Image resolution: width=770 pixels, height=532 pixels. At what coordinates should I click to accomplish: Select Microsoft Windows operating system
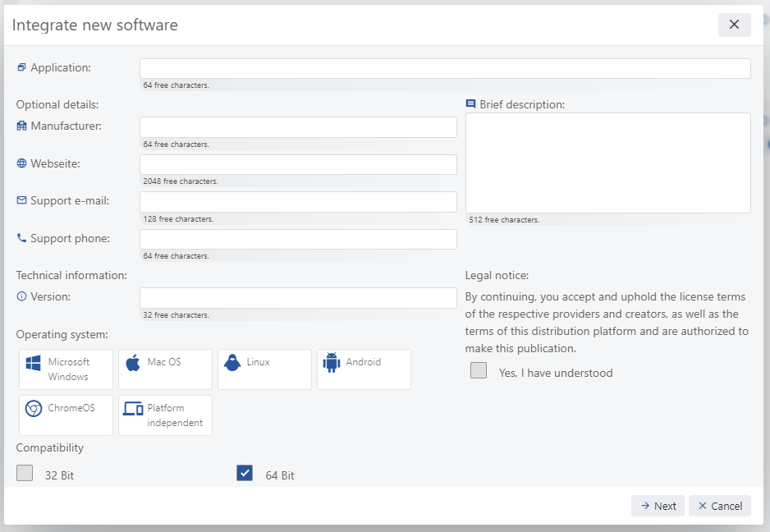(x=66, y=369)
